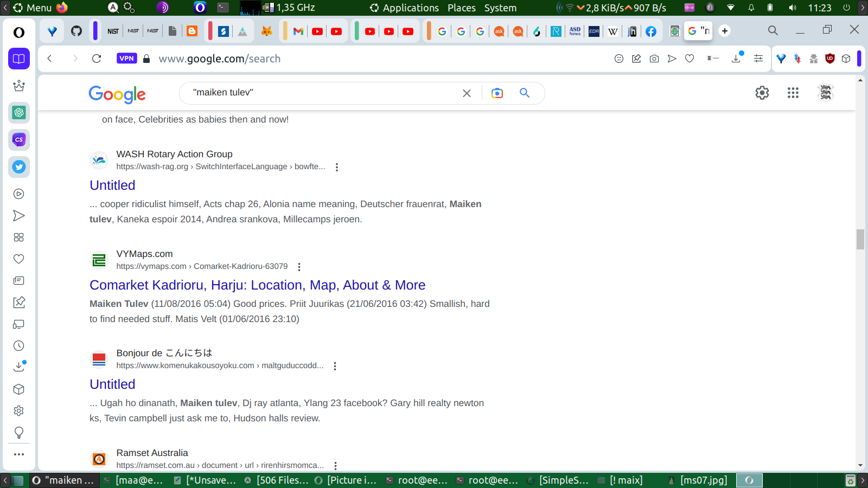Open Google quick settings gear
The image size is (868, 488).
pyautogui.click(x=762, y=93)
